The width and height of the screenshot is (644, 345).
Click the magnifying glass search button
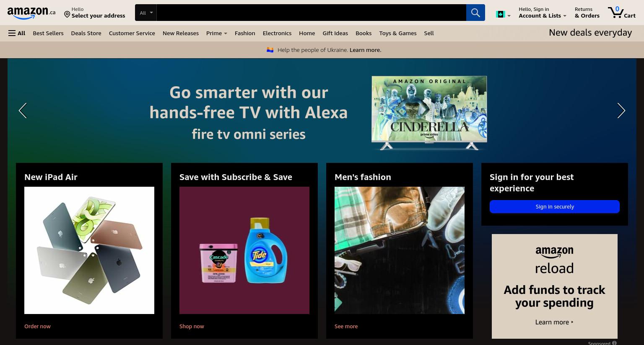click(475, 13)
